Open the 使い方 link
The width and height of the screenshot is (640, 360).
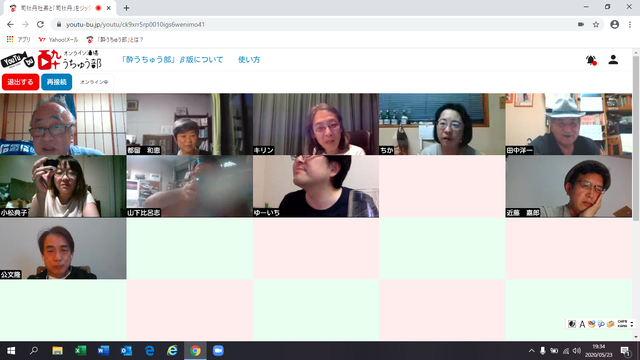(x=249, y=60)
